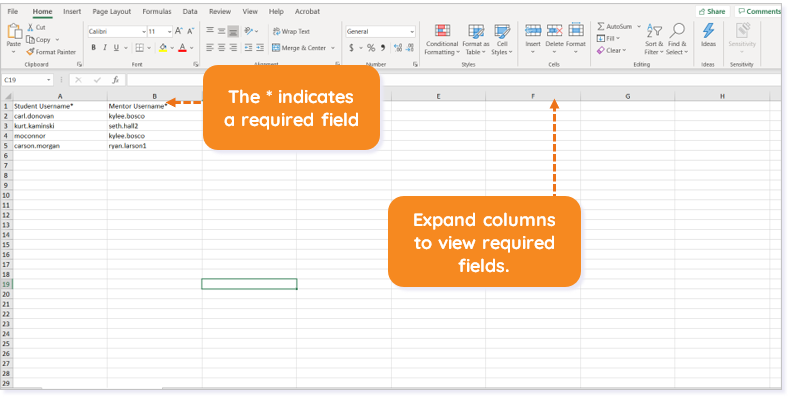The height and width of the screenshot is (407, 791).
Task: Expand the AutoSum dropdown arrow
Action: [x=639, y=27]
